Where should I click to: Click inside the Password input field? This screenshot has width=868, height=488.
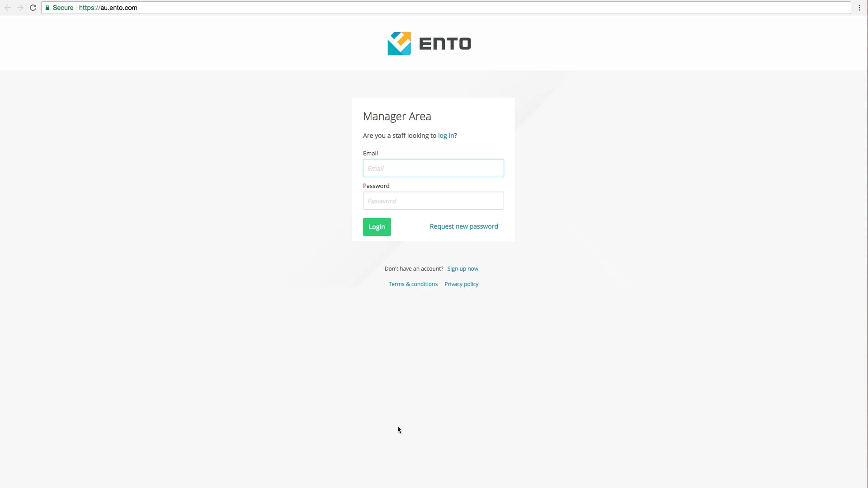tap(433, 201)
